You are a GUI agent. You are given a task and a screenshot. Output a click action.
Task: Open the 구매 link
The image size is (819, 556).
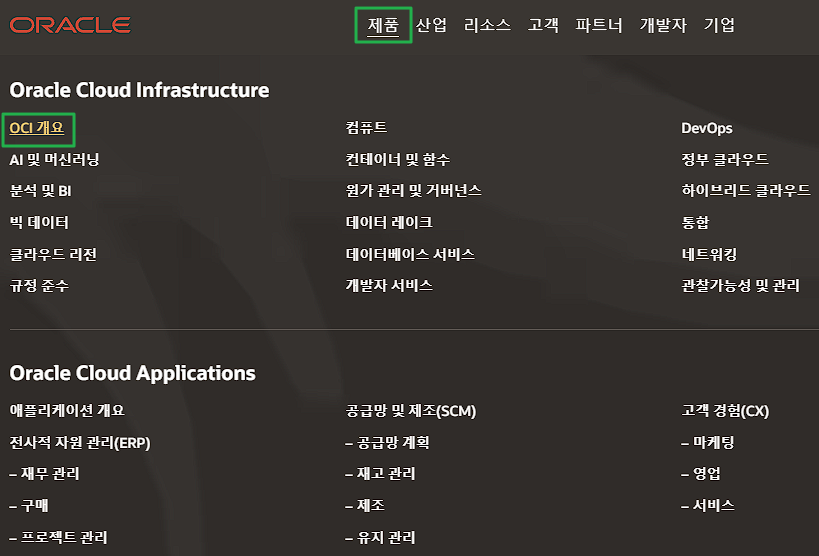pyautogui.click(x=29, y=505)
